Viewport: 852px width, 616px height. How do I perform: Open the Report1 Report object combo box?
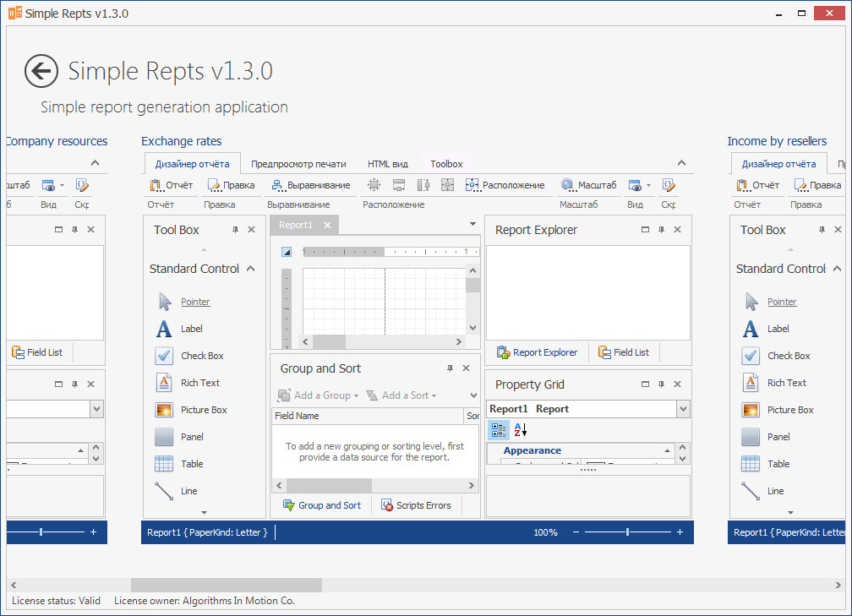point(588,409)
